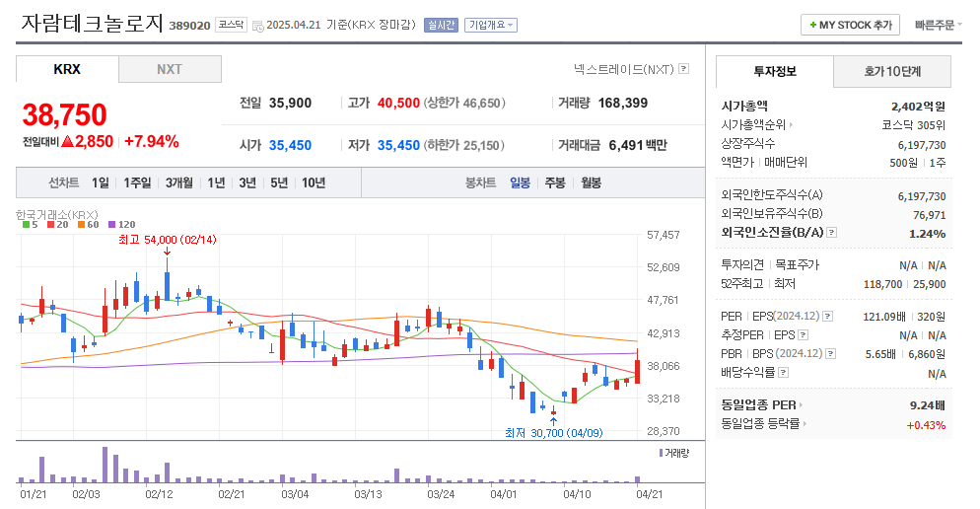Screen dimensions: 980x509
Task: Click the 거래대금 value 6,491 백만
Action: (x=638, y=145)
